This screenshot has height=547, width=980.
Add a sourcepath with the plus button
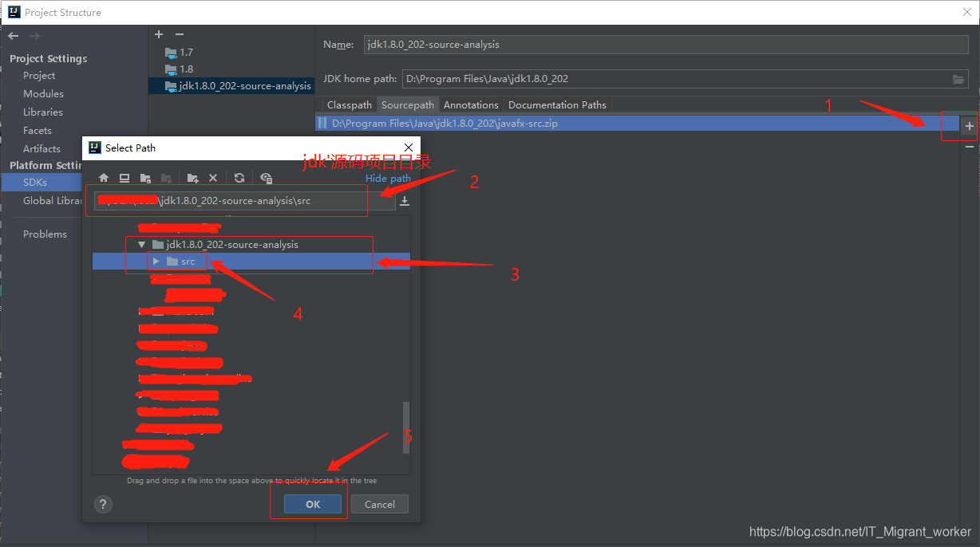tap(970, 126)
